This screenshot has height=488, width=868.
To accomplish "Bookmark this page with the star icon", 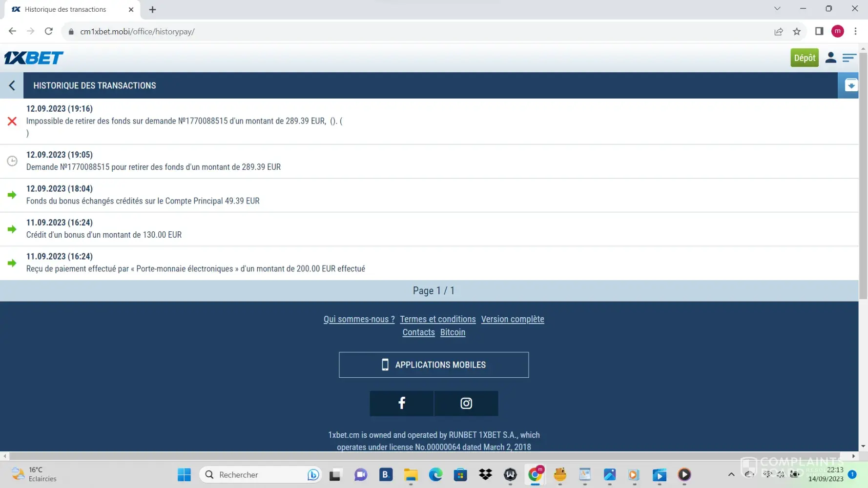I will point(797,32).
